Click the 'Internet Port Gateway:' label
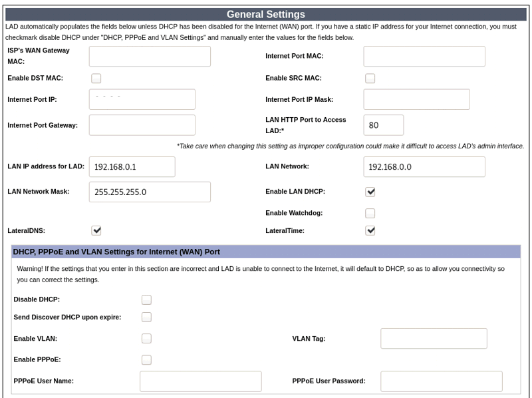 (43, 125)
